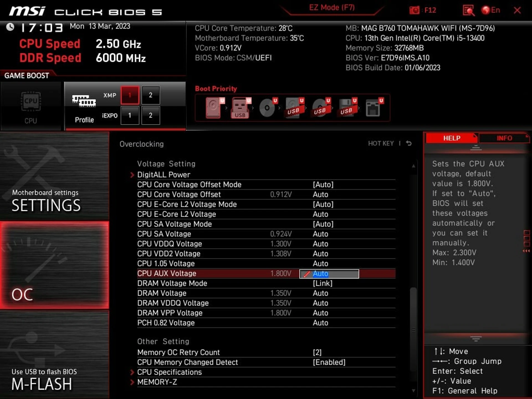Click the GAME BOOST label
Screen dimensions: 532x399
tap(27, 76)
